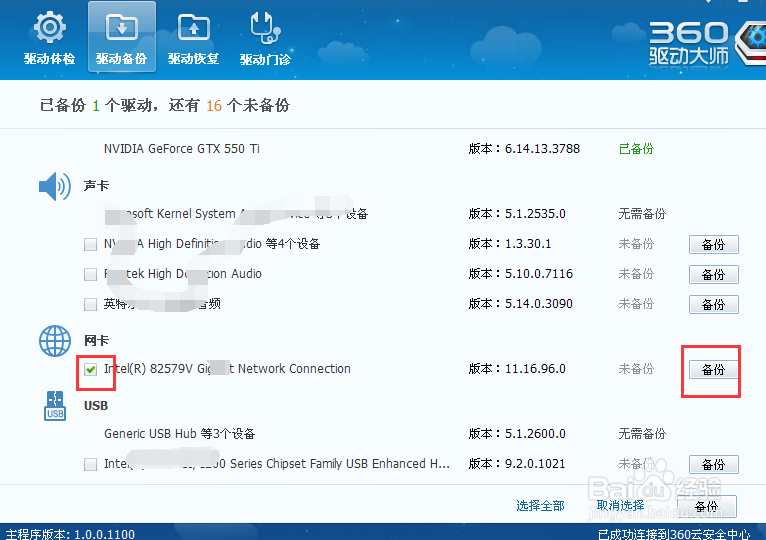Open the 驱动门诊 stethoscope tab
The width and height of the screenshot is (766, 540).
click(265, 38)
